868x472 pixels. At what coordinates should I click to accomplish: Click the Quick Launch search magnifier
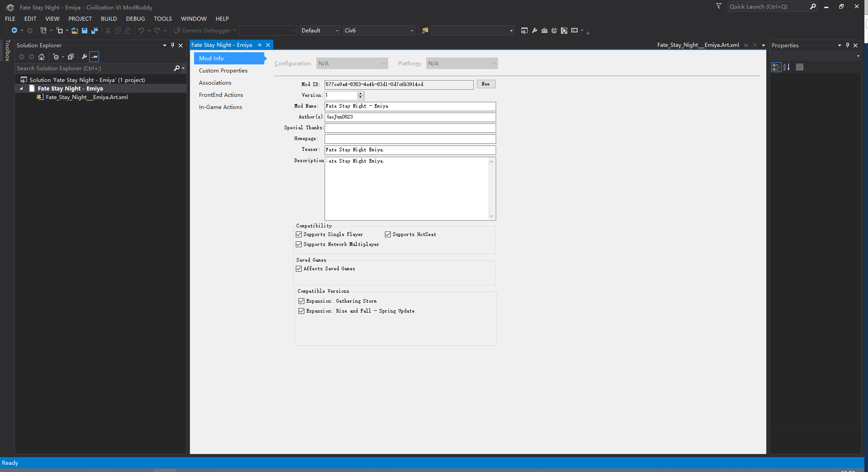tap(813, 6)
